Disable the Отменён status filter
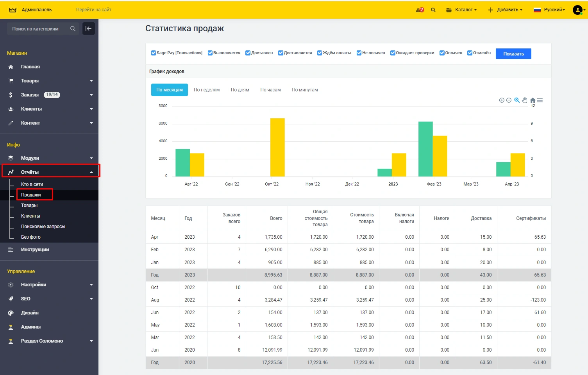 (x=470, y=53)
